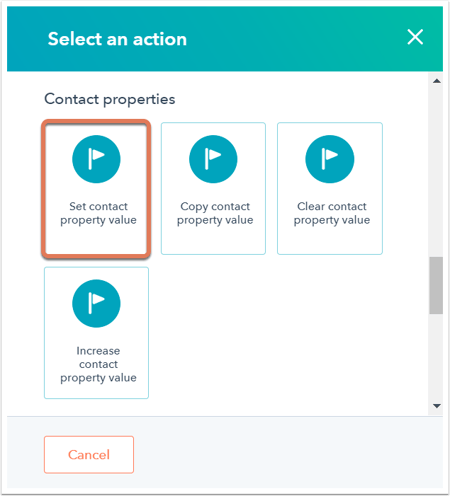
Task: Click the Select an action title text
Action: [117, 39]
